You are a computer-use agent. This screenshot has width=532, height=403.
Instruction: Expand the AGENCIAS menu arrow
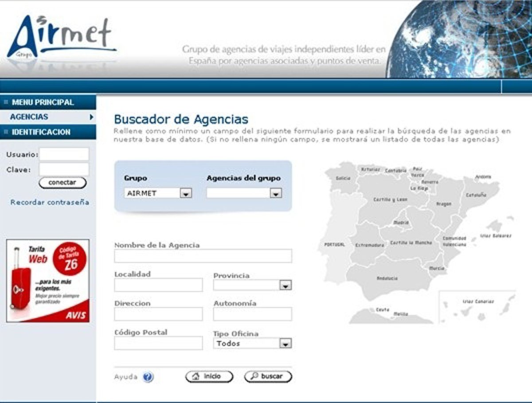click(91, 117)
